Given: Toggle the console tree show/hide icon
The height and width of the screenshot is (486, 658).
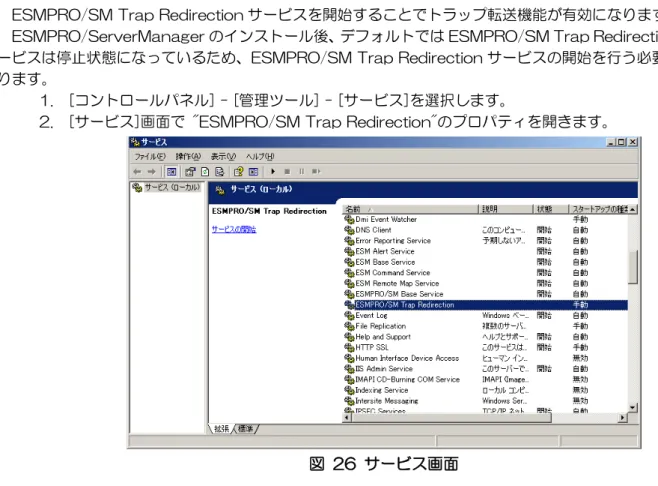Looking at the screenshot, I should pos(171,171).
